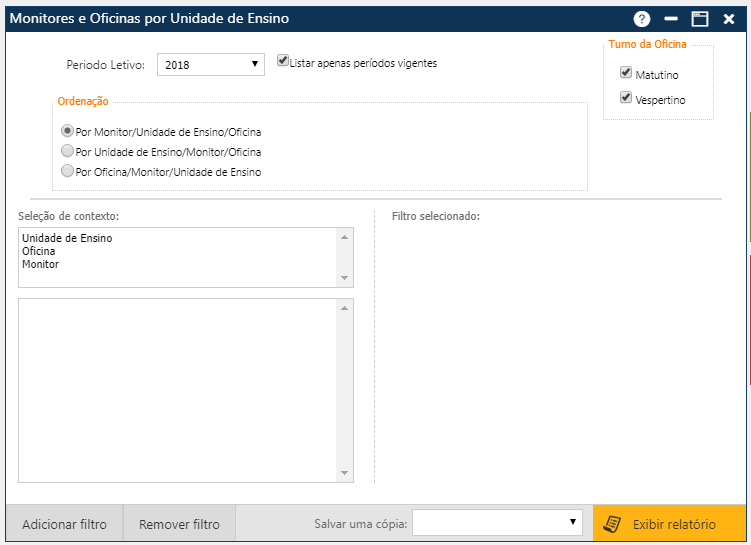The height and width of the screenshot is (545, 751).
Task: Select Unidade de Ensino context item
Action: pos(67,239)
